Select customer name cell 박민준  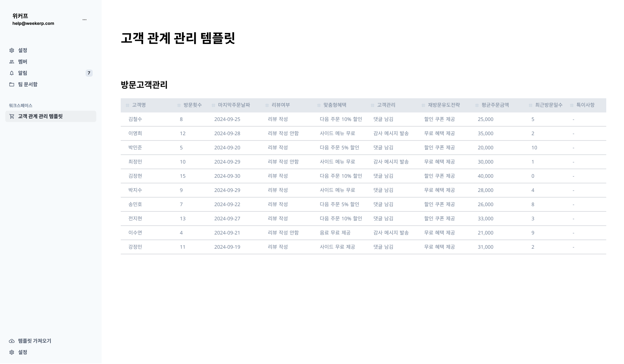click(x=135, y=148)
